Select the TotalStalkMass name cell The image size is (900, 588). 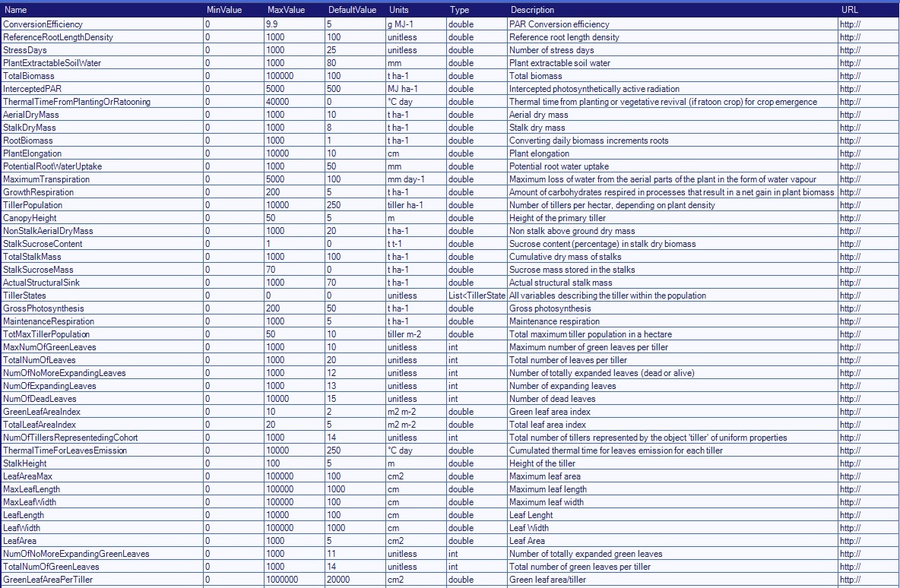[x=102, y=257]
